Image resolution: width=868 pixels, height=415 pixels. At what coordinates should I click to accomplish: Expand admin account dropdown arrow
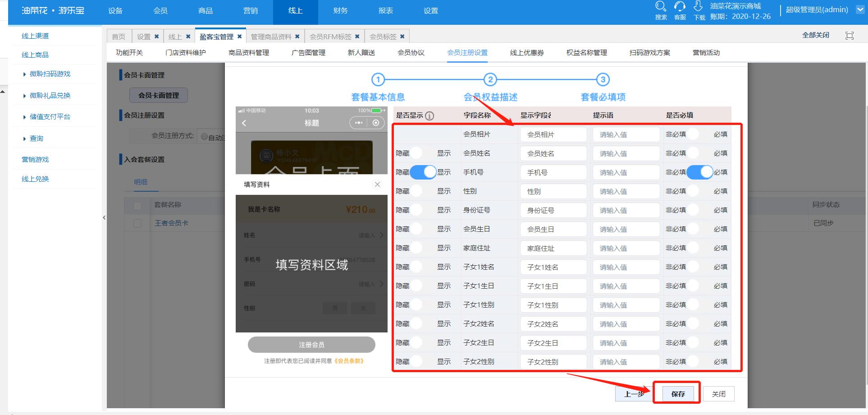click(860, 9)
